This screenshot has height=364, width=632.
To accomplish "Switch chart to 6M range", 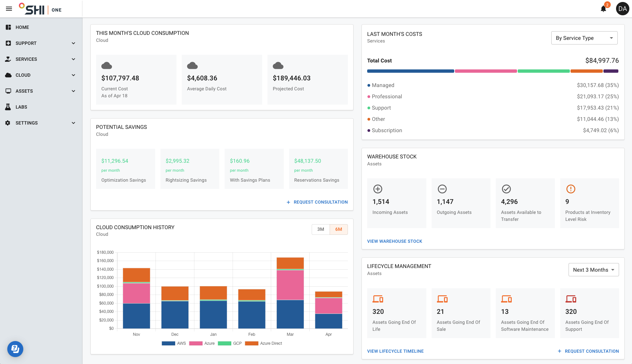I will (x=339, y=229).
